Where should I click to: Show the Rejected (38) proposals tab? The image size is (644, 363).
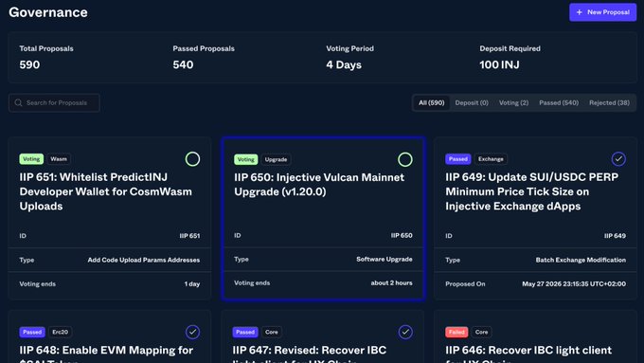[609, 102]
